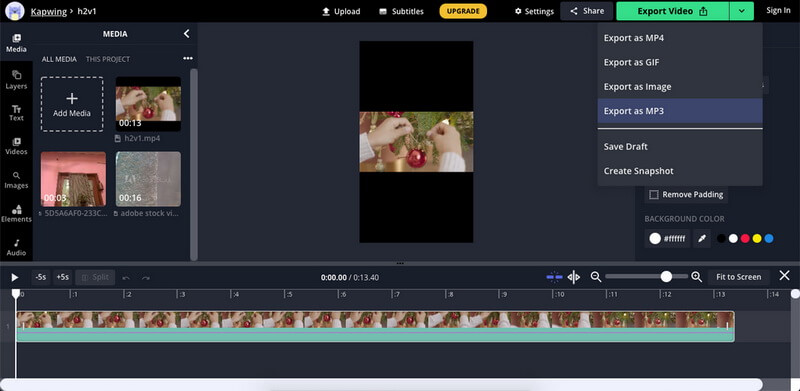800x391 pixels.
Task: Click the Sign In link
Action: 778,10
